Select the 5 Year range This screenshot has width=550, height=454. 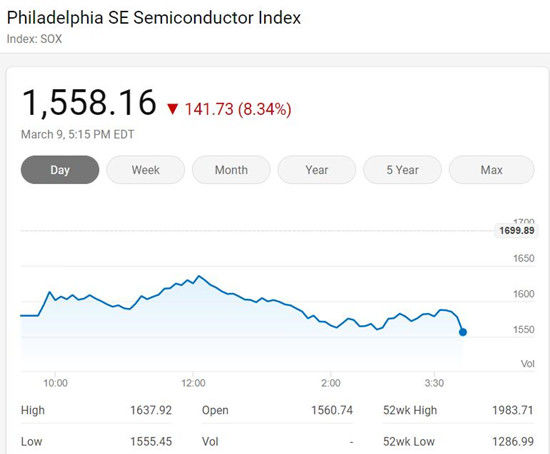[402, 170]
